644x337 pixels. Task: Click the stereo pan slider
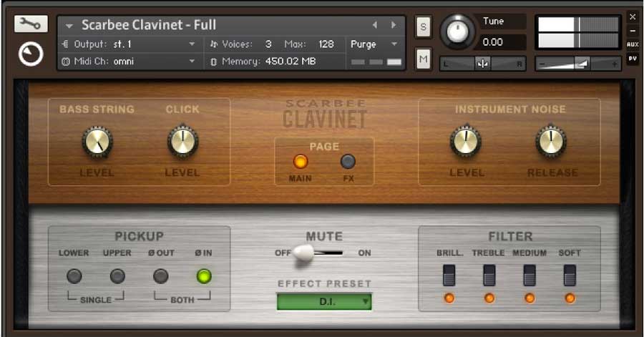tap(482, 64)
